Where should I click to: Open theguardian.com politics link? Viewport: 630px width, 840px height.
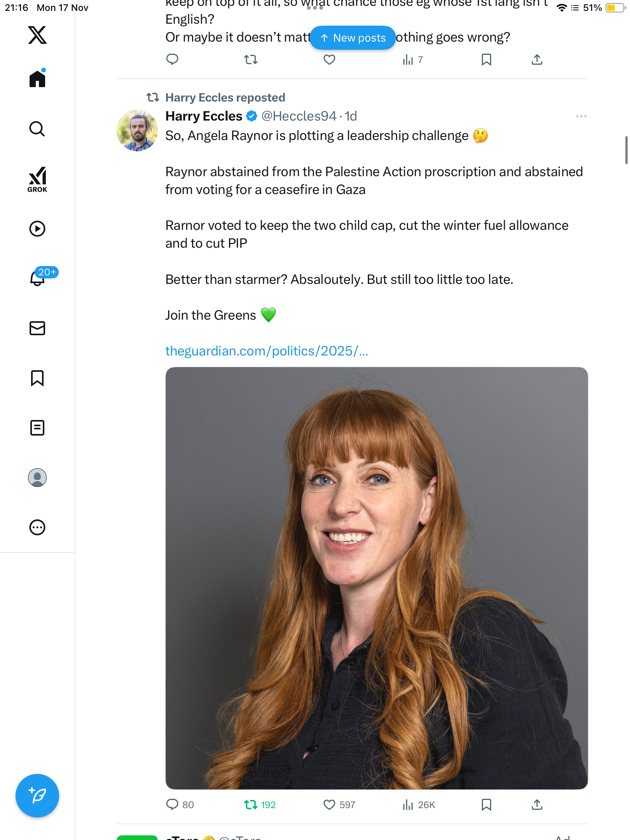(266, 351)
